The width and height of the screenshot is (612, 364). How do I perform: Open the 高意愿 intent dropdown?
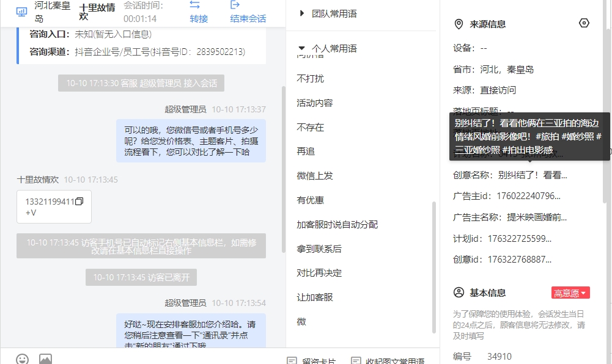point(570,293)
